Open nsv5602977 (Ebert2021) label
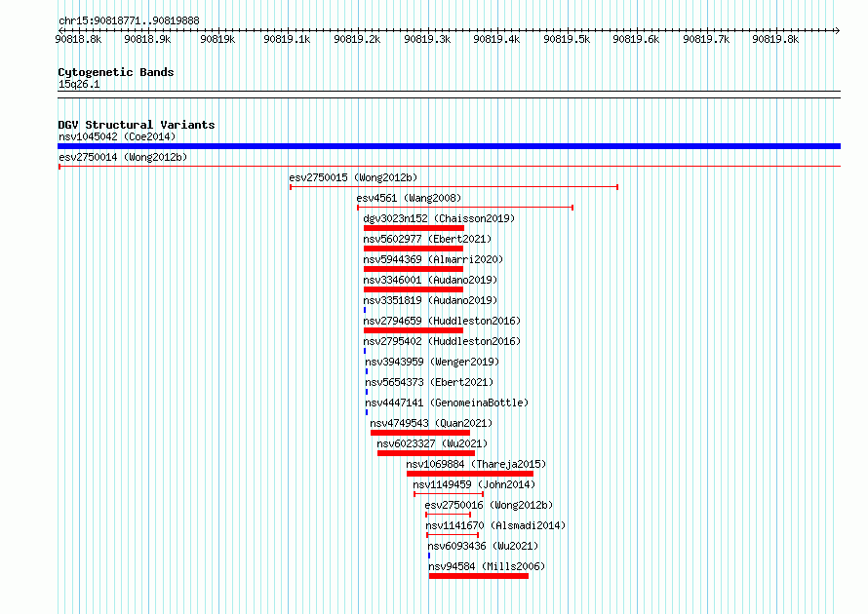This screenshot has height=614, width=868. point(427,239)
